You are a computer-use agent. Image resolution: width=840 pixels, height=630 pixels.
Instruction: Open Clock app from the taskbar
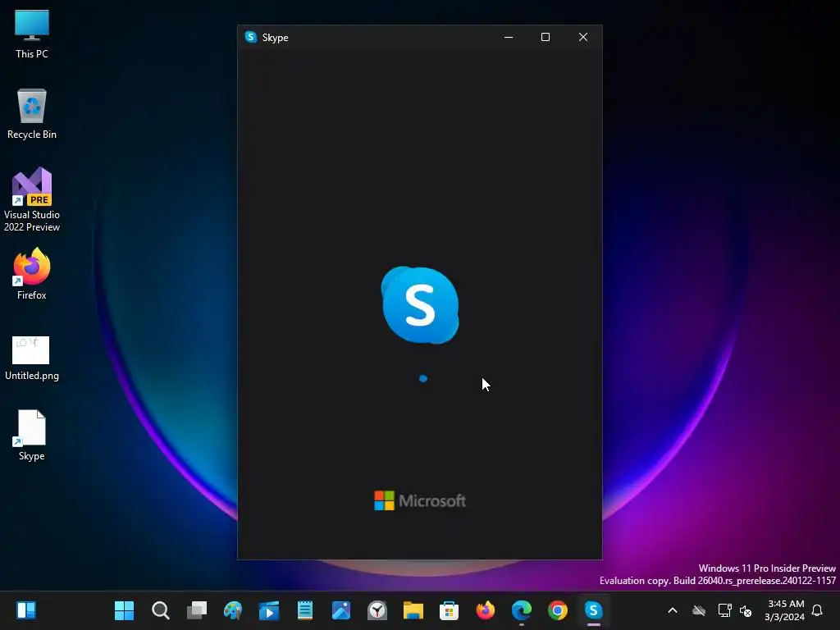pyautogui.click(x=377, y=610)
